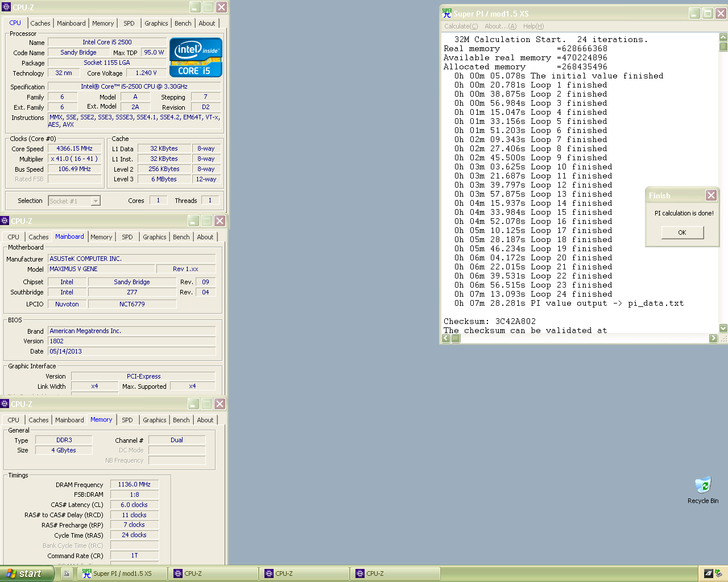Activate the third CPU-Z taskbar button

pyautogui.click(x=396, y=573)
